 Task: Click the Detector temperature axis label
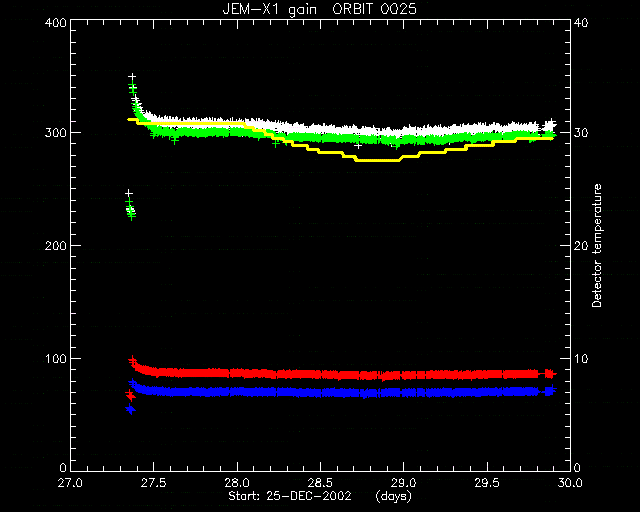(597, 245)
